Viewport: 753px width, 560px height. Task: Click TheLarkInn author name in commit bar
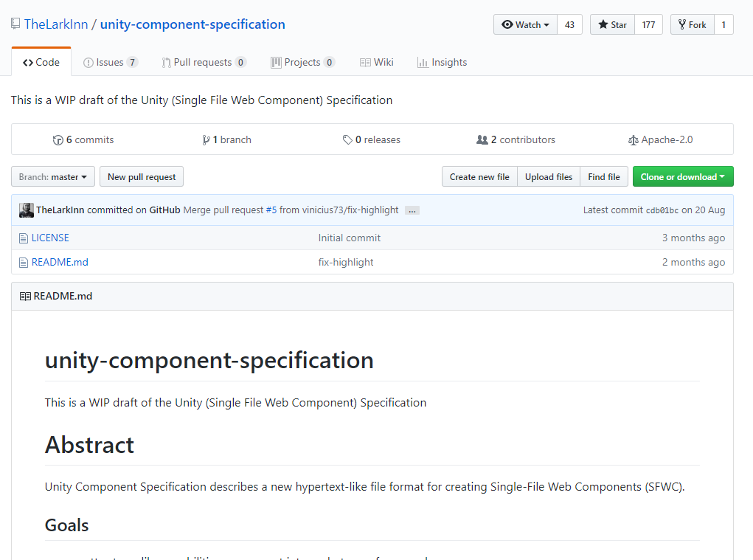tap(60, 210)
